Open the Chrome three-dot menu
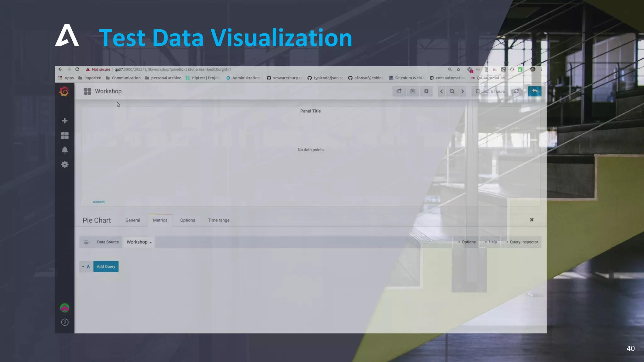Viewport: 644px width, 362px height. click(x=541, y=69)
